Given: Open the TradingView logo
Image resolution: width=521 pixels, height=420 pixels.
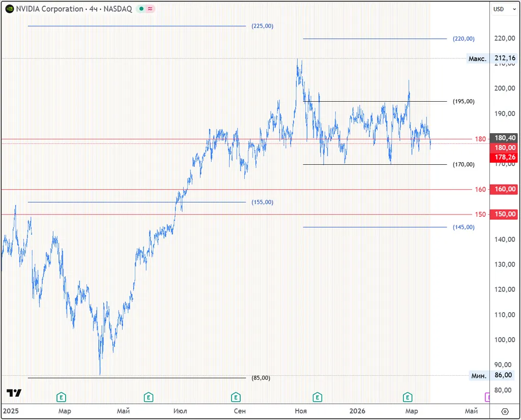Looking at the screenshot, I should [x=14, y=393].
